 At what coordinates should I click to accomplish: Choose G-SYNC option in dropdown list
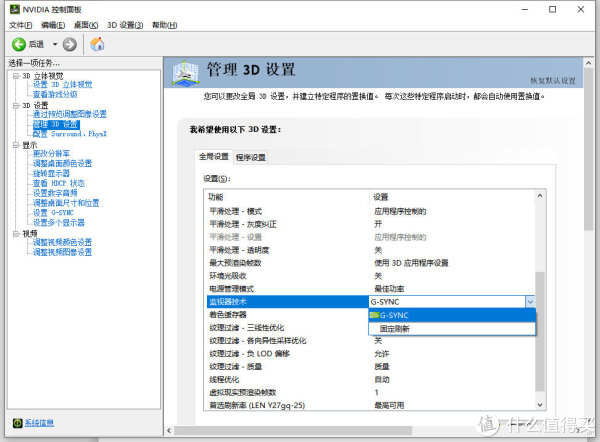click(452, 315)
